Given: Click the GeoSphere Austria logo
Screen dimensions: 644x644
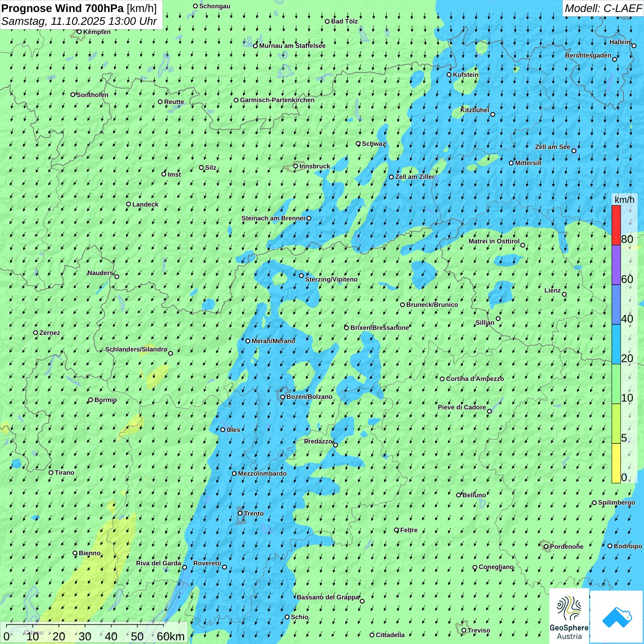Looking at the screenshot, I should [x=569, y=616].
